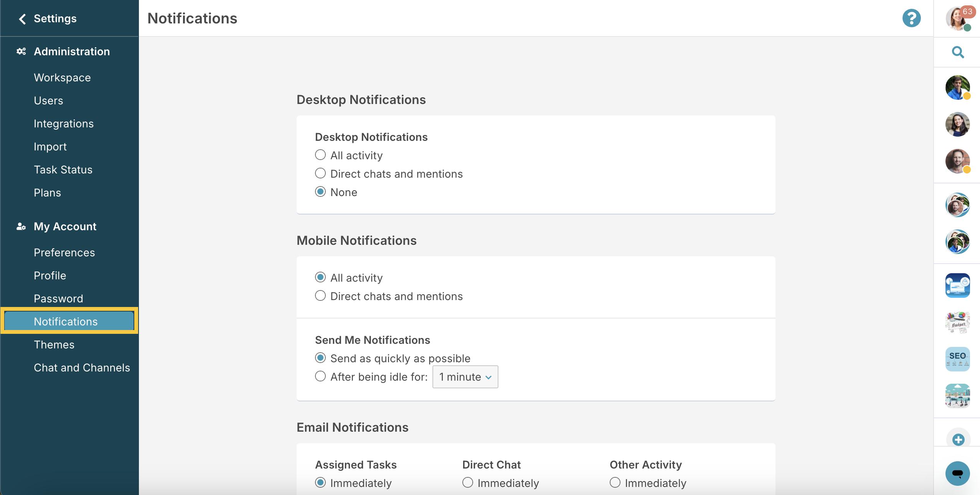The image size is (980, 495).
Task: Click the Settings back link
Action: click(x=55, y=18)
